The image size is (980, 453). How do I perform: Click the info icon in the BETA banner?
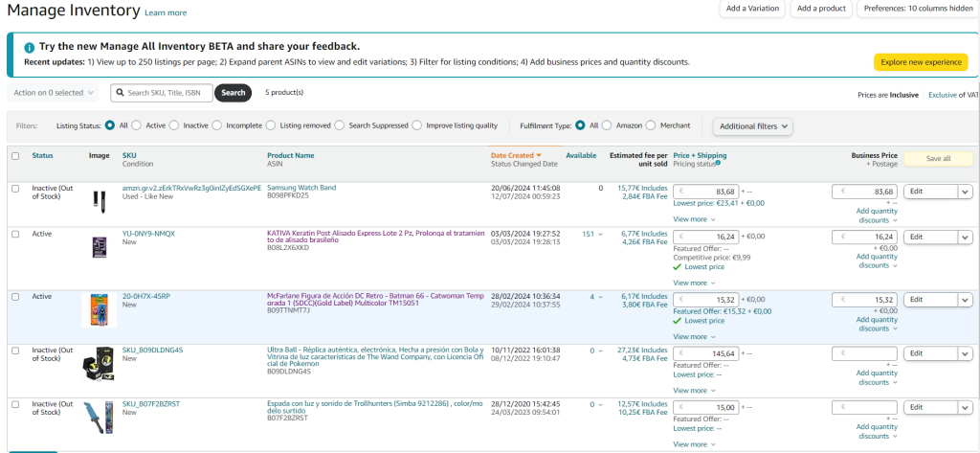tap(30, 47)
